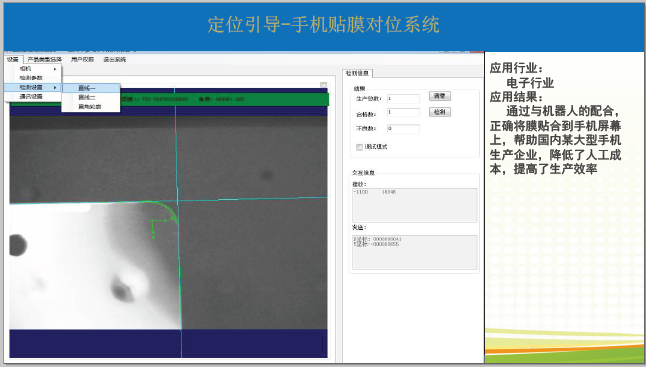
Task: Click the 不良数 input field
Action: coord(403,129)
